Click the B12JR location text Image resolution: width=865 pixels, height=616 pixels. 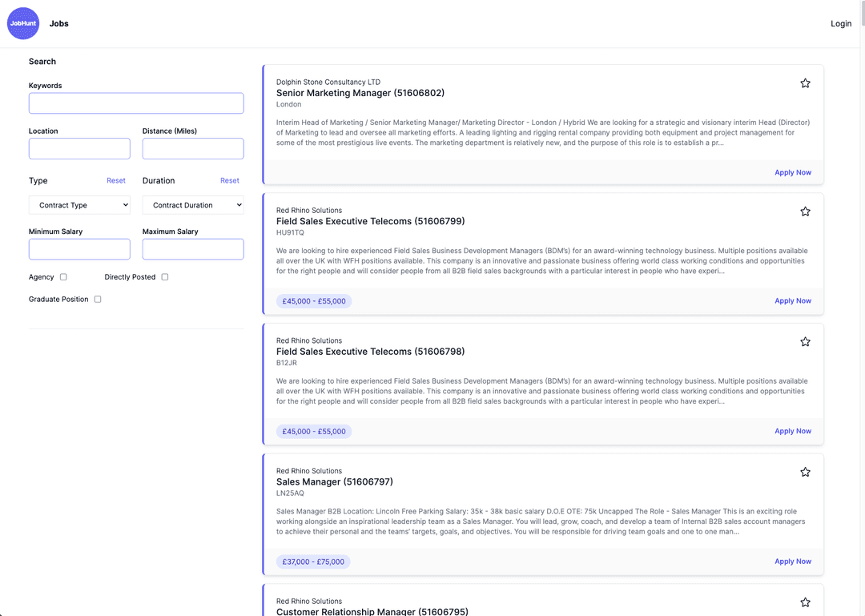pos(286,363)
